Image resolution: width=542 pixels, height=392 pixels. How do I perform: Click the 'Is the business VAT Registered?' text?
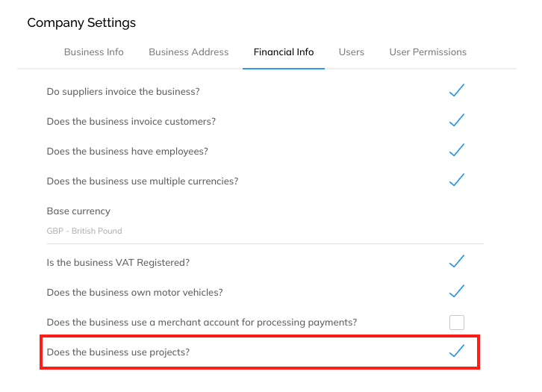coord(118,263)
